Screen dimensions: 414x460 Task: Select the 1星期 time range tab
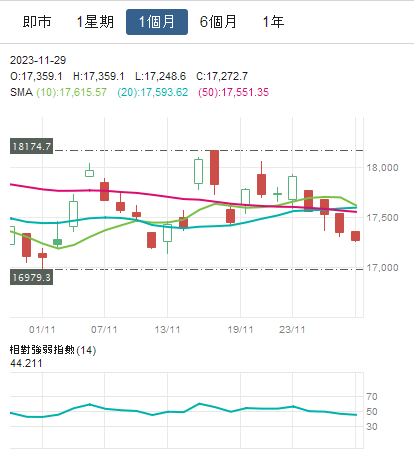coord(95,22)
